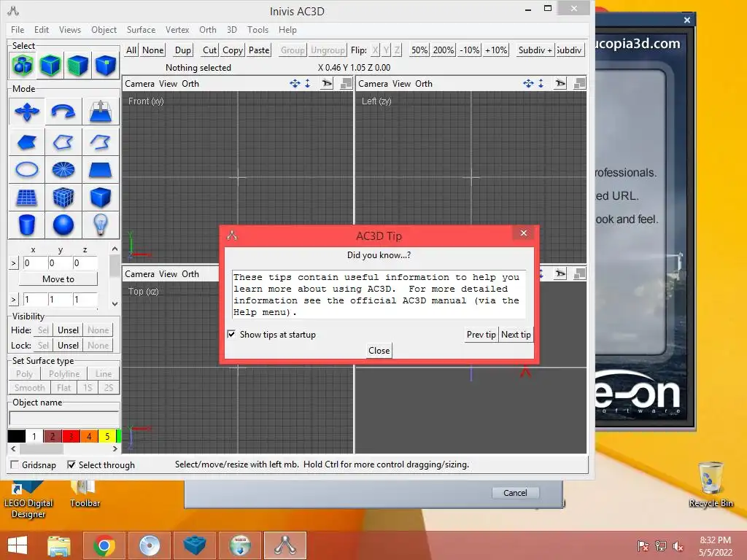Toggle the Gridsnap checkbox
Screen dimensions: 747x560
[15, 464]
